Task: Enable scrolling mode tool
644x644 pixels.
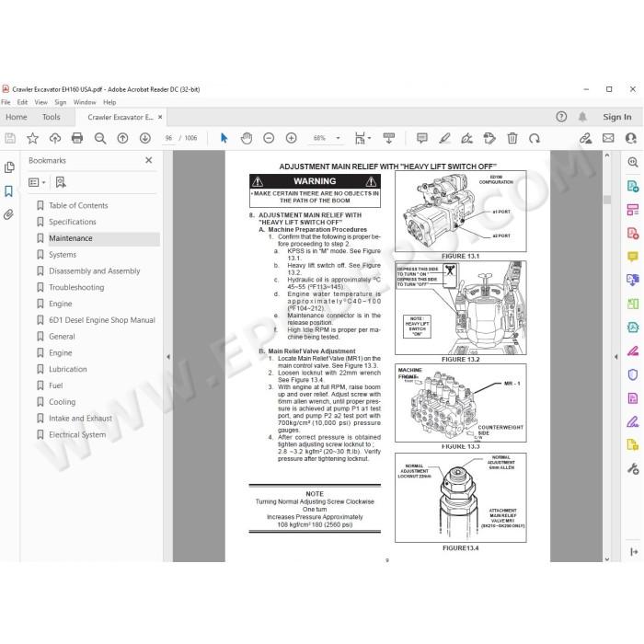Action: coord(388,138)
